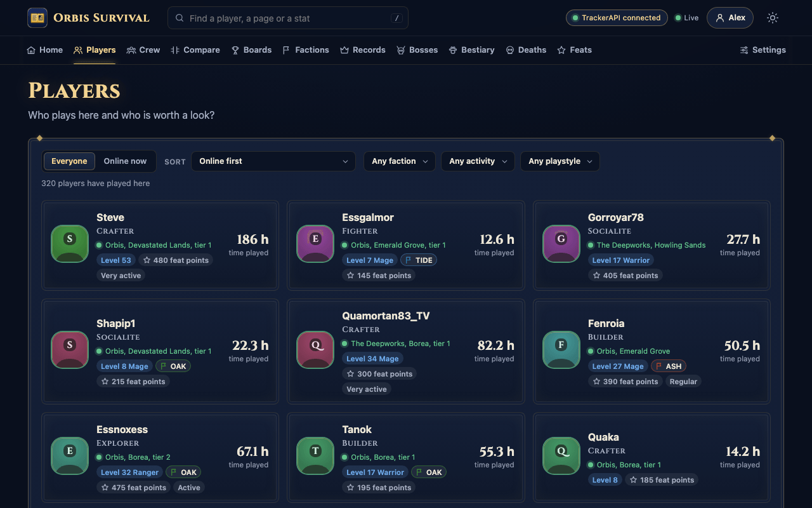Click Tanok's green avatar icon
The height and width of the screenshot is (508, 812).
coord(315,456)
